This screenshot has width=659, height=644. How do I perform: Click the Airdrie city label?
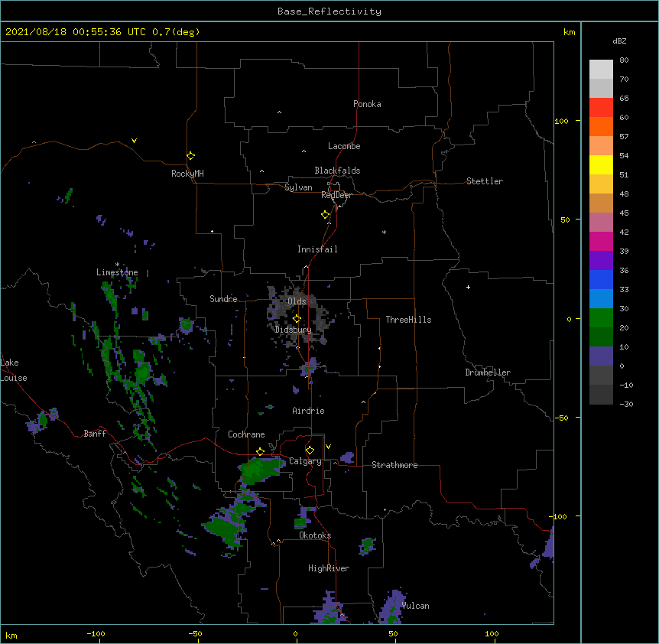[309, 411]
